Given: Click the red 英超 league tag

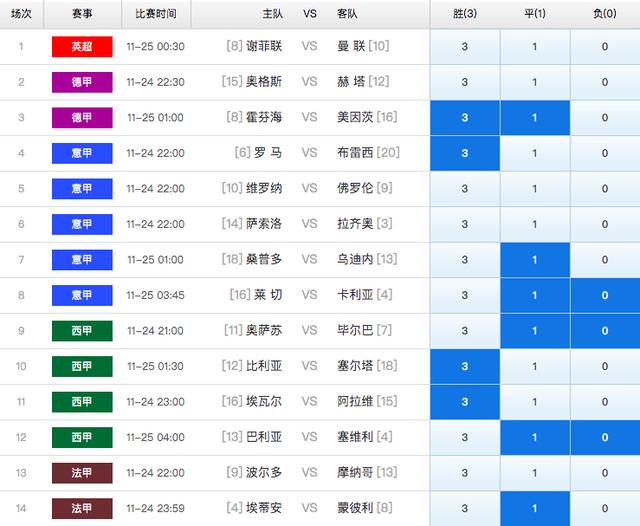Looking at the screenshot, I should pyautogui.click(x=82, y=47).
